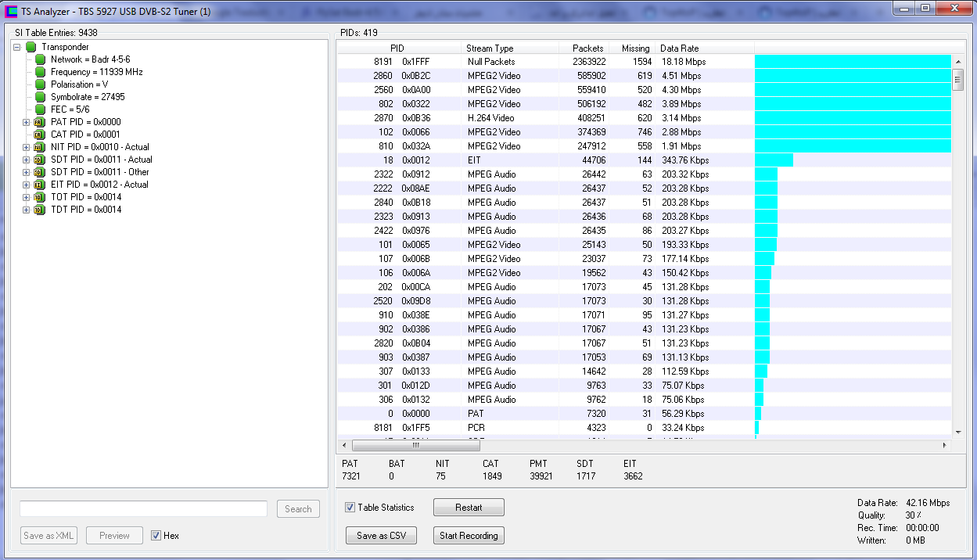Click the SI table search input field
This screenshot has width=977, height=560.
point(144,509)
